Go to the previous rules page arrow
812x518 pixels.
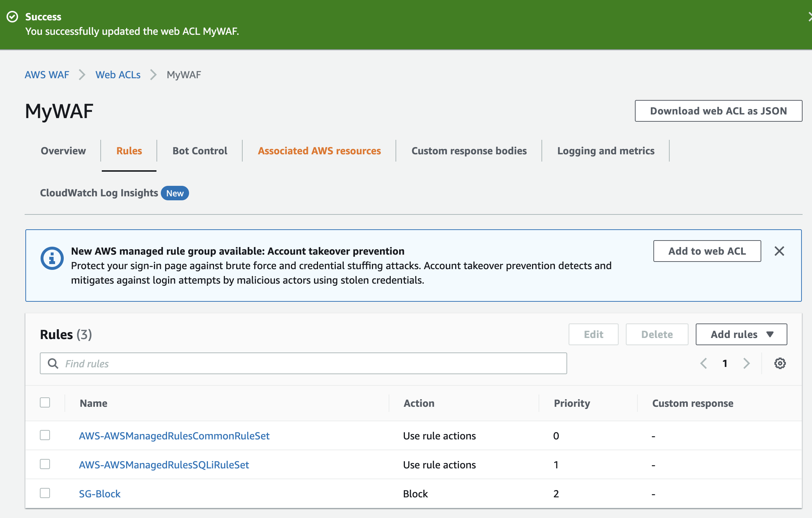704,363
